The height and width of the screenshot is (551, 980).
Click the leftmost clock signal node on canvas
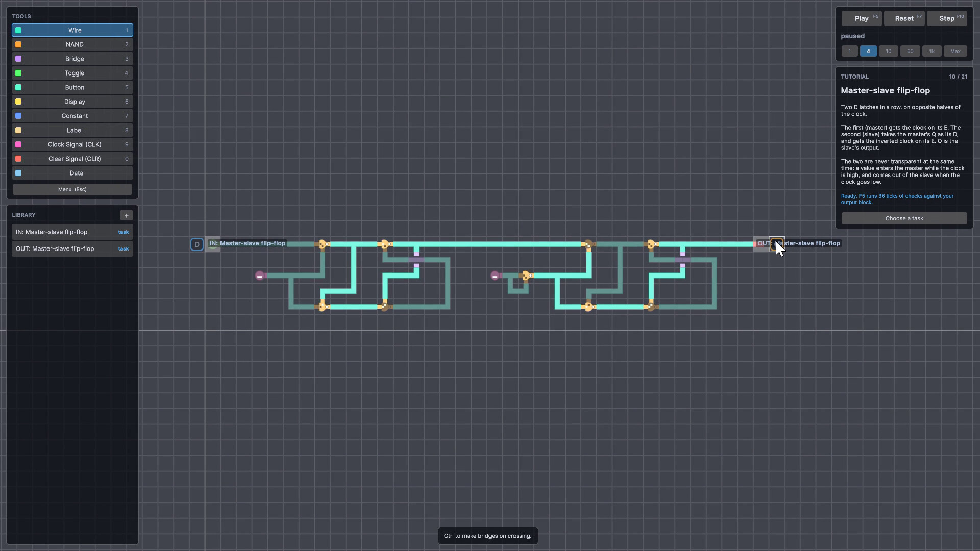(260, 275)
